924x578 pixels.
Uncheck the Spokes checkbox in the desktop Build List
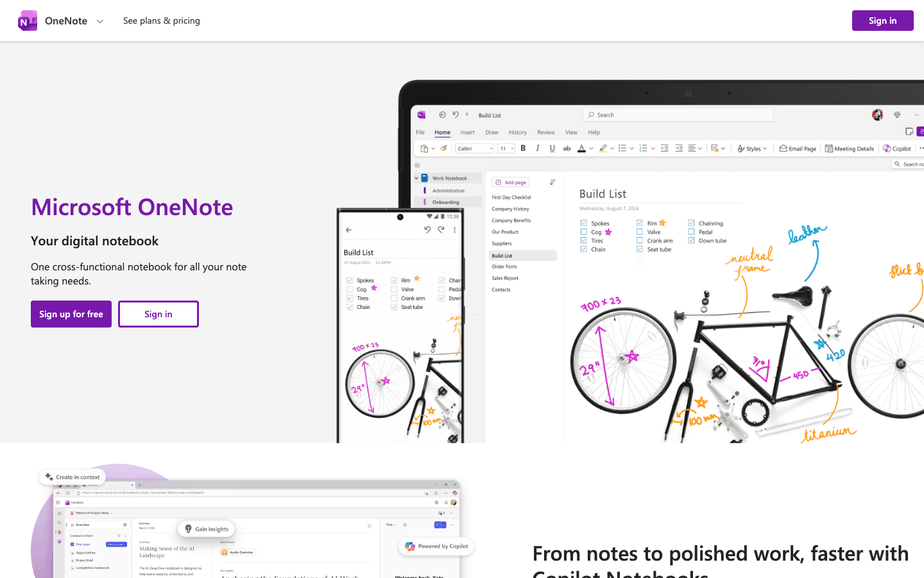583,223
